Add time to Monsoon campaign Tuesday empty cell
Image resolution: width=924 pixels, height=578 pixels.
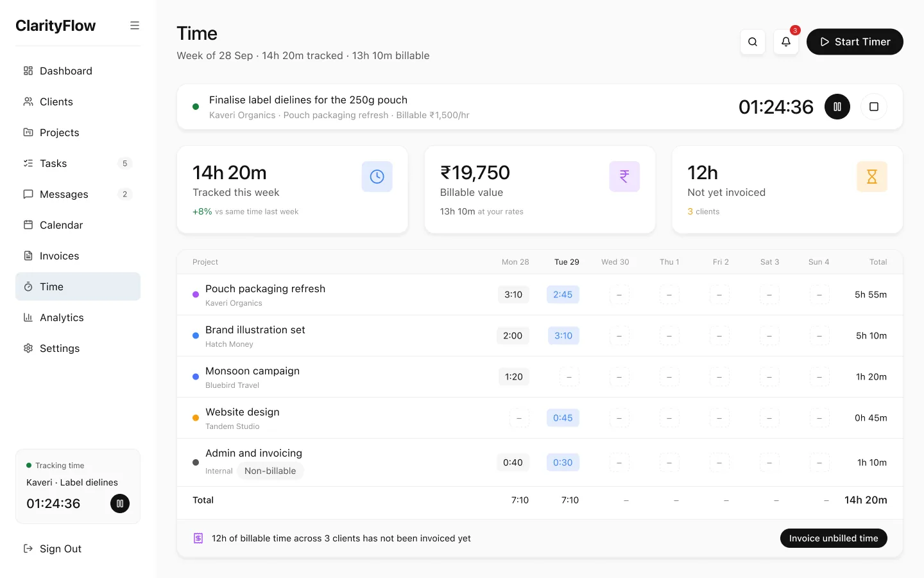[x=569, y=377]
